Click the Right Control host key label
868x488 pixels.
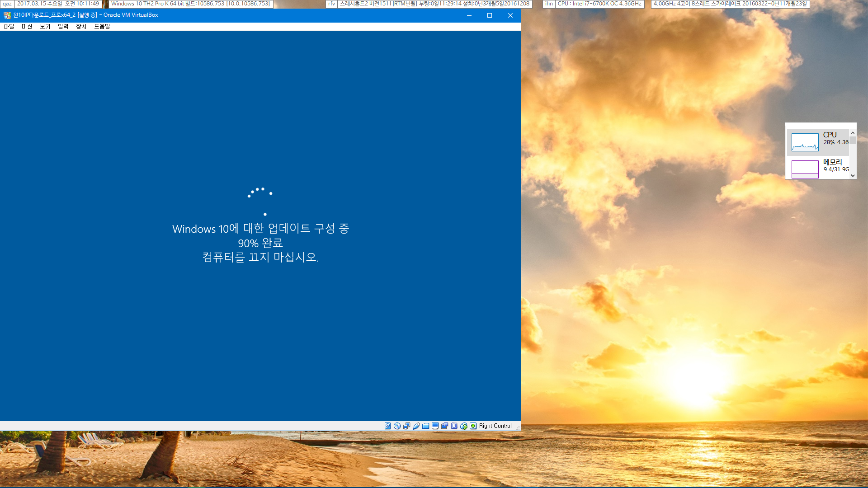point(495,426)
